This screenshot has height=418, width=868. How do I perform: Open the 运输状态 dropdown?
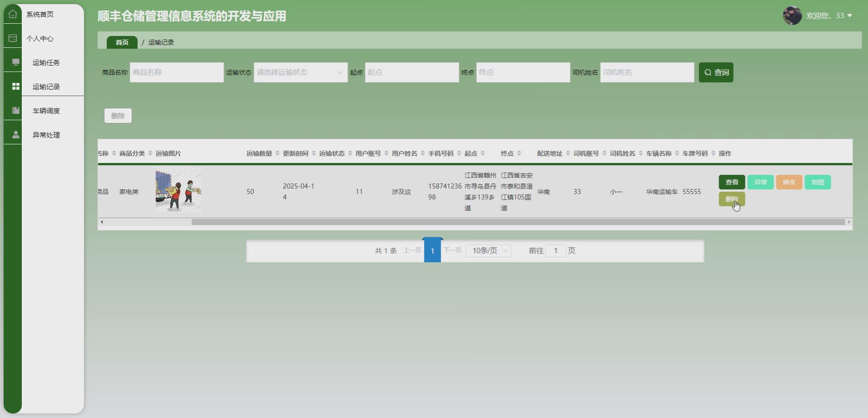tap(300, 72)
